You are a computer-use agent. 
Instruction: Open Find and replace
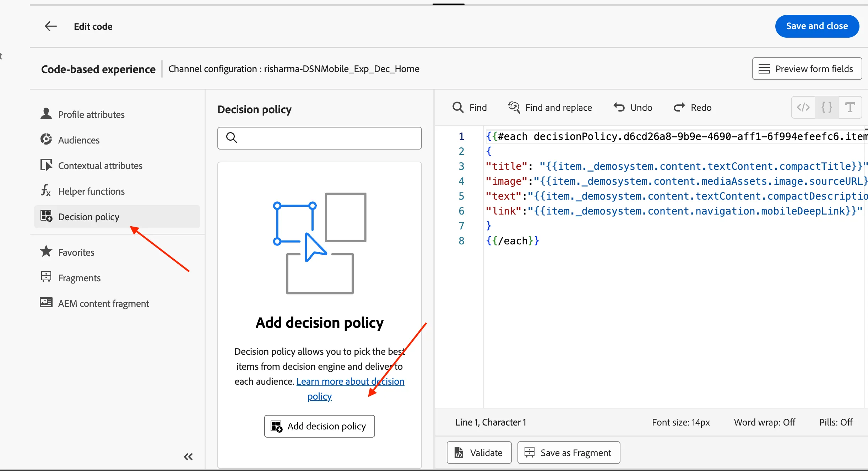550,107
